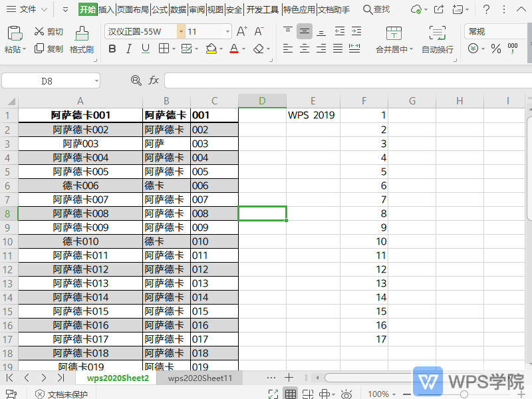Toggle underline text formatting
This screenshot has width=532, height=399.
pos(145,49)
